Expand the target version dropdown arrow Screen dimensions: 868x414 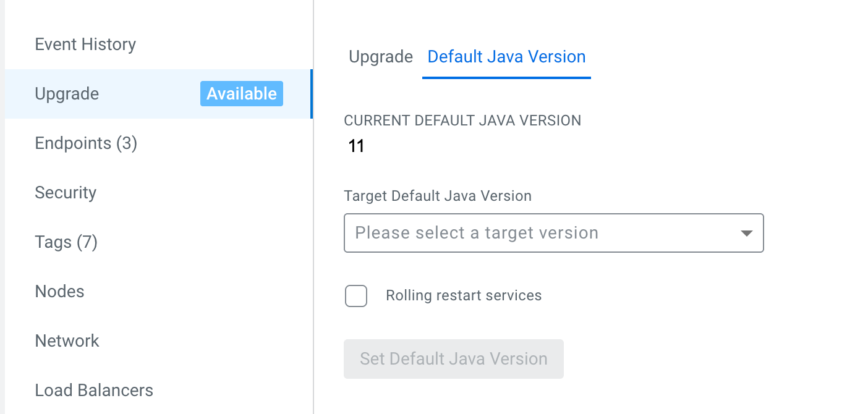pyautogui.click(x=746, y=234)
